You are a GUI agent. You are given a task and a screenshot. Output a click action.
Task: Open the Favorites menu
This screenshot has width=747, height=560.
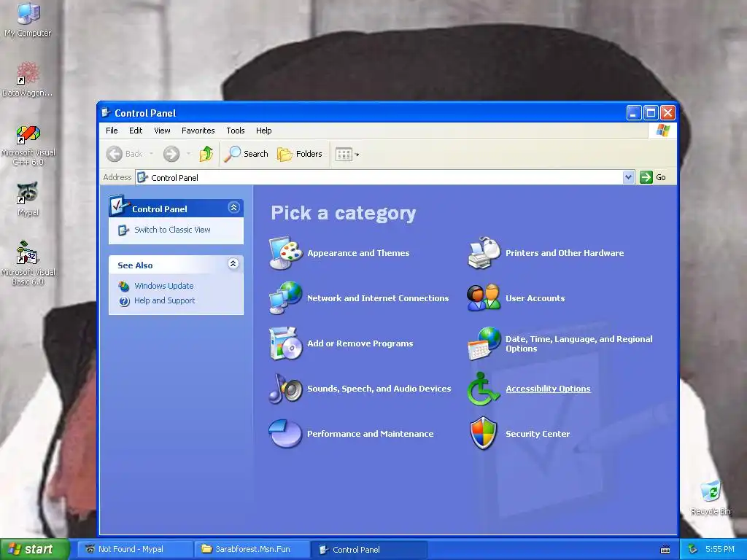click(198, 131)
